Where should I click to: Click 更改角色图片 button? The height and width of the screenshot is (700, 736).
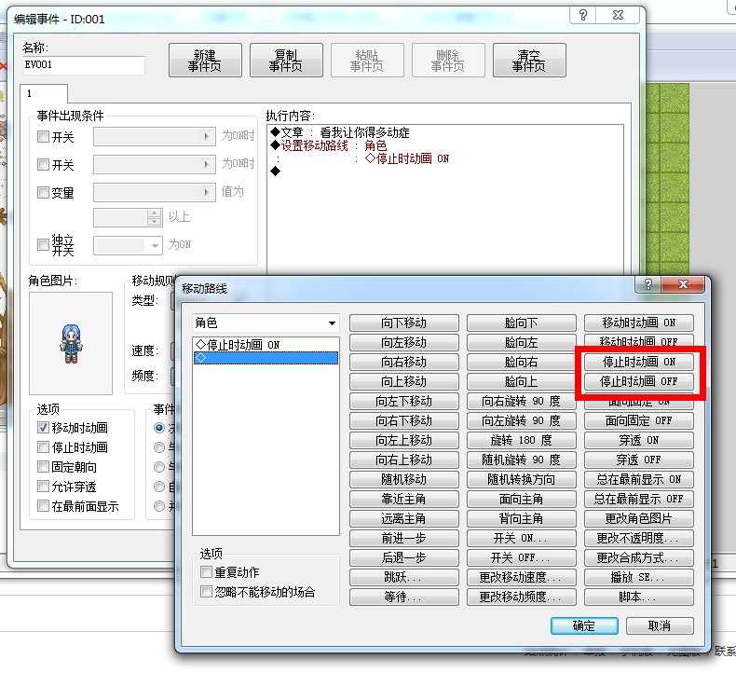(x=638, y=518)
